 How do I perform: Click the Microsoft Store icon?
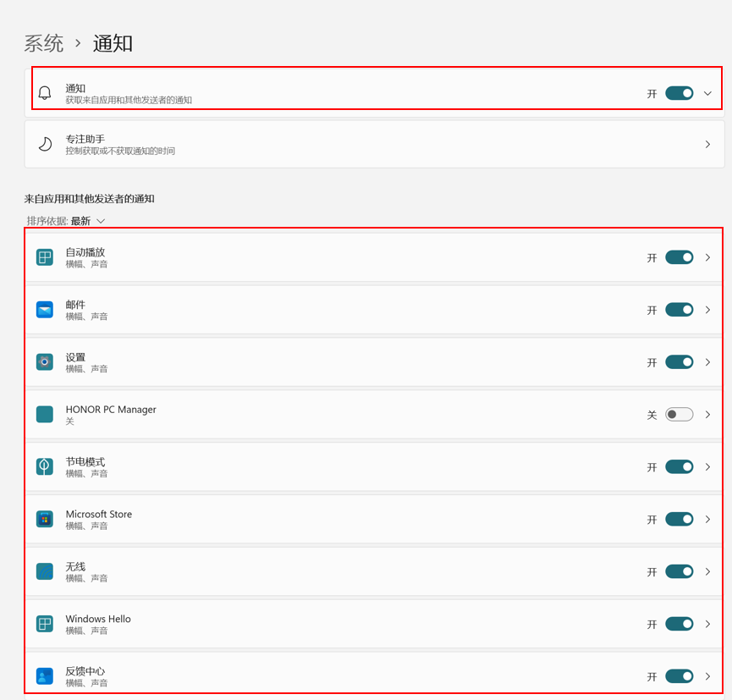coord(45,520)
